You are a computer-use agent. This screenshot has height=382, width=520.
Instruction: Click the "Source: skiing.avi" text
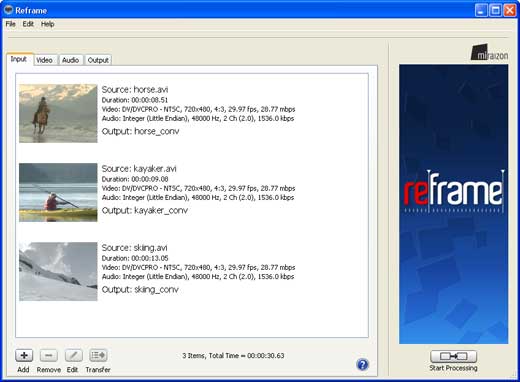(134, 247)
